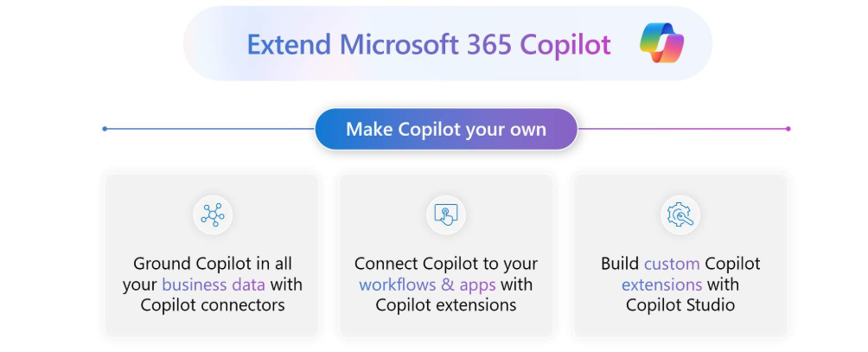Screen dimensions: 868x352
Task: Click the Copilot extensions text in middle card
Action: click(446, 305)
